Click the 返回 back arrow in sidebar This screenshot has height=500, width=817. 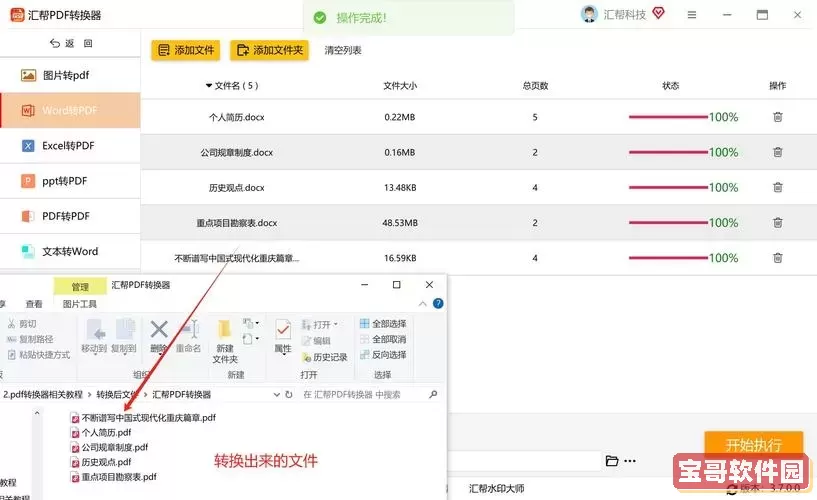(x=55, y=43)
